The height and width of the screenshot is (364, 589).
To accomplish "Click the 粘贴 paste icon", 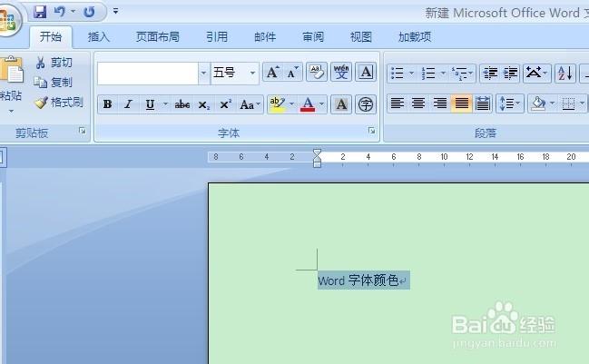I will (11, 70).
